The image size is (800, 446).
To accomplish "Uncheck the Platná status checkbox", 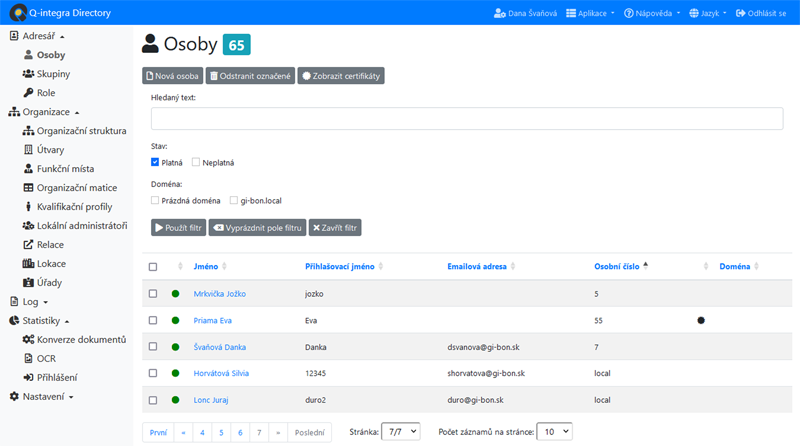I will point(155,162).
